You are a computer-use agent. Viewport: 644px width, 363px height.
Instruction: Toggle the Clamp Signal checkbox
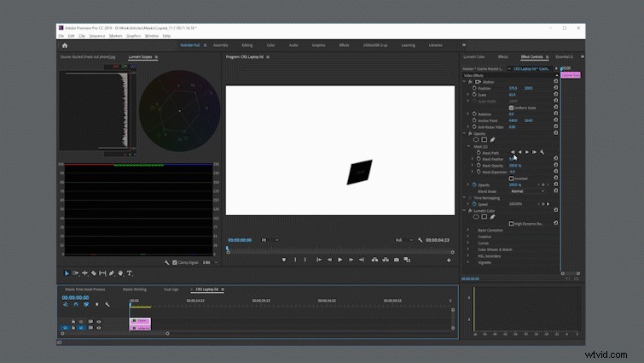pos(175,262)
